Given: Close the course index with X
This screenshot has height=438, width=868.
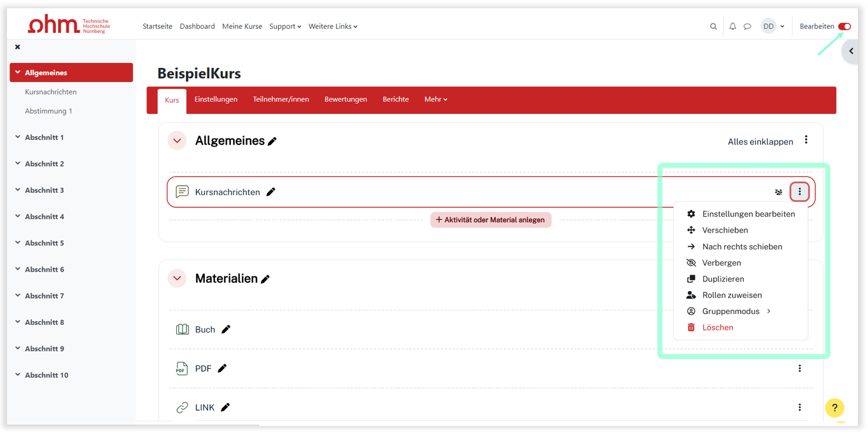Looking at the screenshot, I should pyautogui.click(x=18, y=47).
